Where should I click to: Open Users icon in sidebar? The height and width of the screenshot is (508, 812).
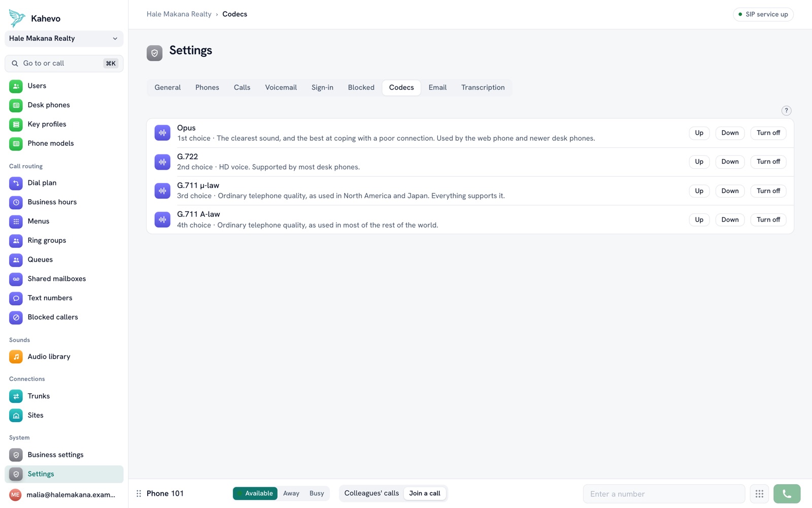coord(16,86)
